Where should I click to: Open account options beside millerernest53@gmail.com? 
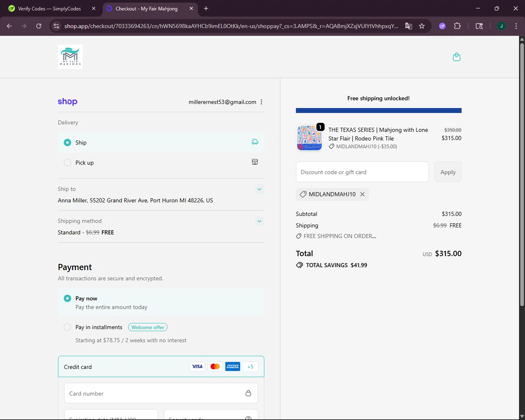[261, 102]
